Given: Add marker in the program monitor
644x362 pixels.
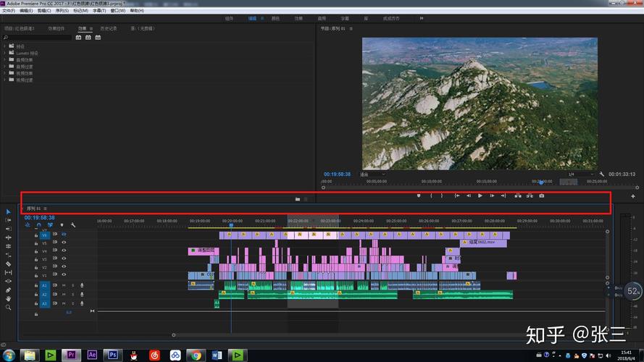Looking at the screenshot, I should click(419, 195).
